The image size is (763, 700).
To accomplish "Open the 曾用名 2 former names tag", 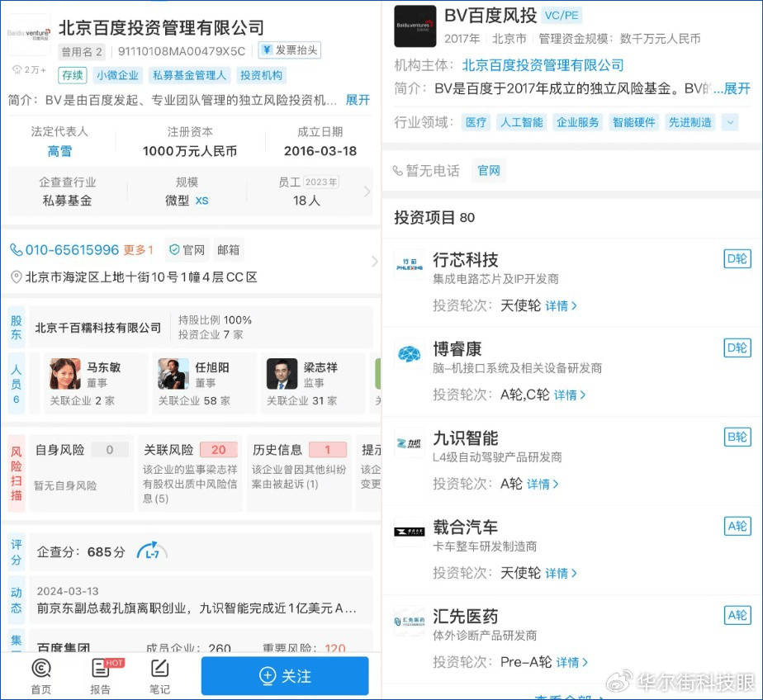I will click(82, 51).
